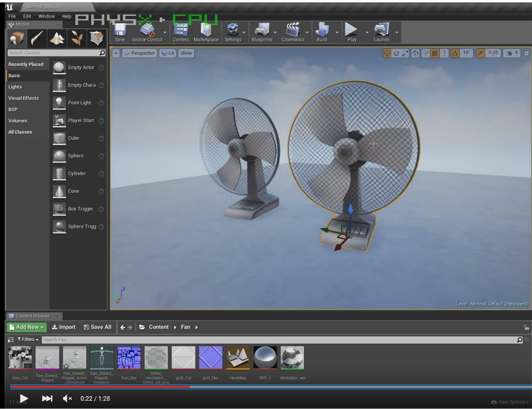Click Fan in the folder breadcrumb

(x=186, y=327)
